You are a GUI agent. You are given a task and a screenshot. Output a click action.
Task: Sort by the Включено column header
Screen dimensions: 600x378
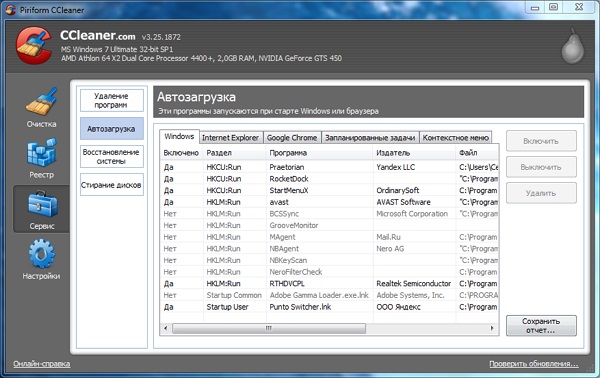click(181, 153)
